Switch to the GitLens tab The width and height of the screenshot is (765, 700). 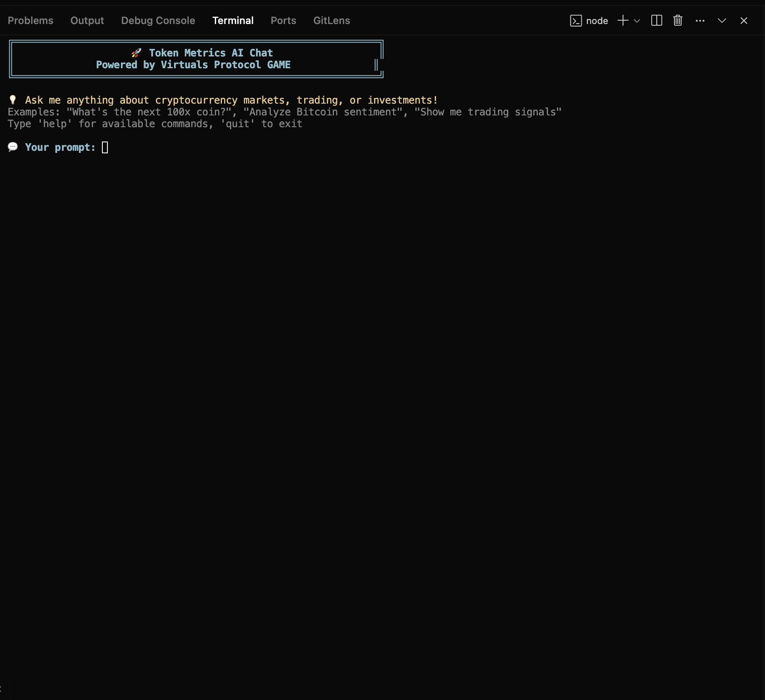[332, 20]
